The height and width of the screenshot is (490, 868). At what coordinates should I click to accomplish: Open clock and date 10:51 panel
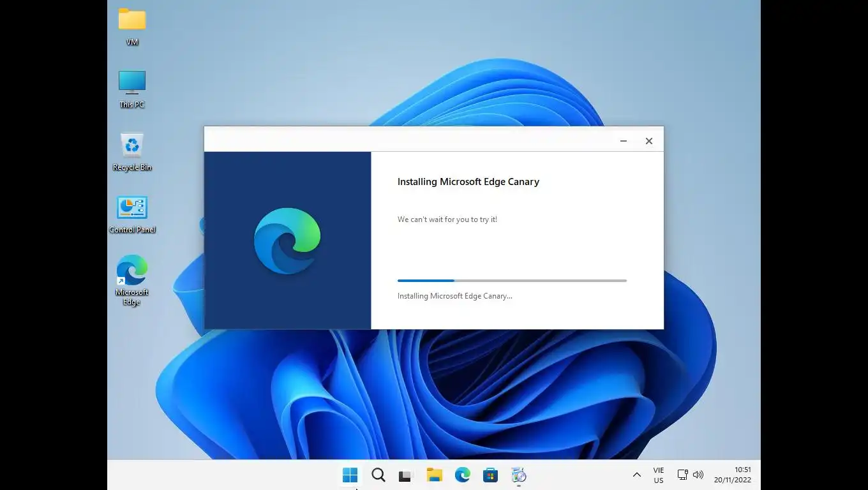click(x=733, y=475)
